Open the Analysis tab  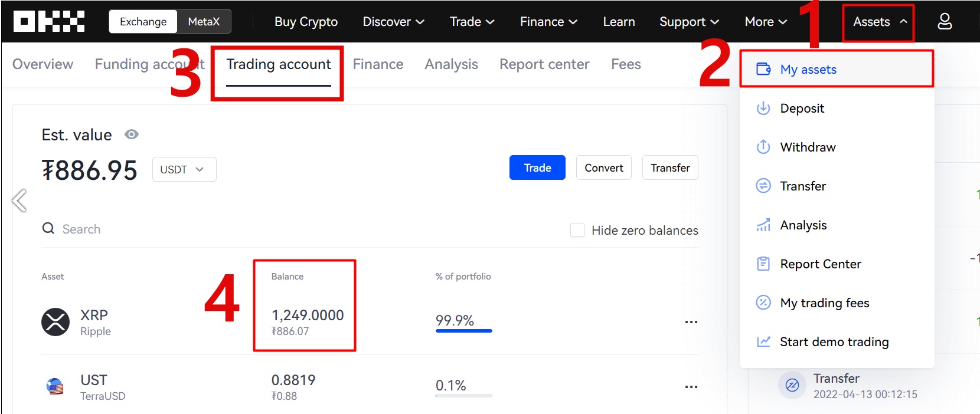pyautogui.click(x=452, y=64)
